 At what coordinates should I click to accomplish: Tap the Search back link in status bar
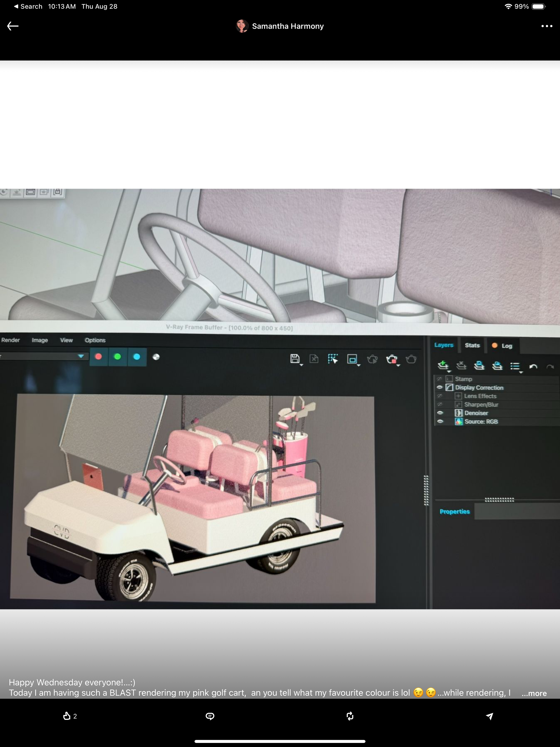[28, 6]
